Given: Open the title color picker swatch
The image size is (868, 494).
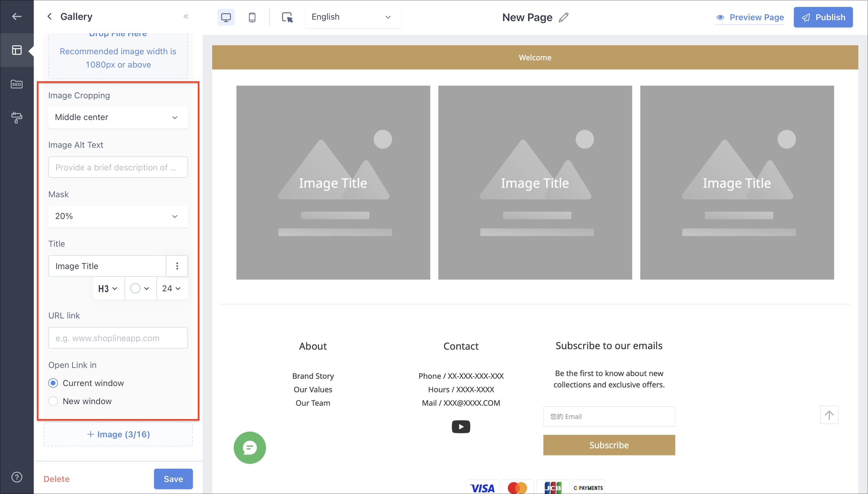Looking at the screenshot, I should point(140,288).
